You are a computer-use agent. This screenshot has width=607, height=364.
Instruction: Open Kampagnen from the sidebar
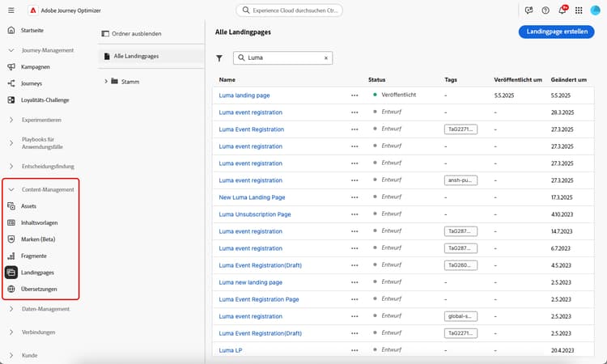coord(36,66)
